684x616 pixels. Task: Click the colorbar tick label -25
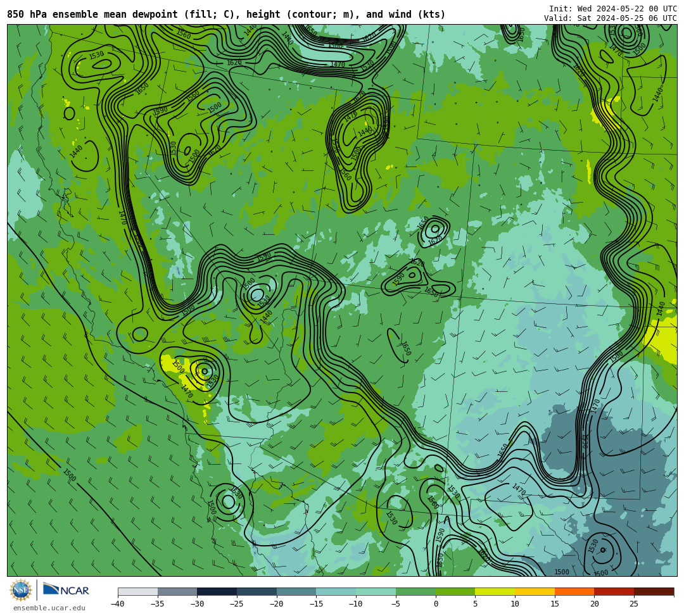(x=236, y=604)
